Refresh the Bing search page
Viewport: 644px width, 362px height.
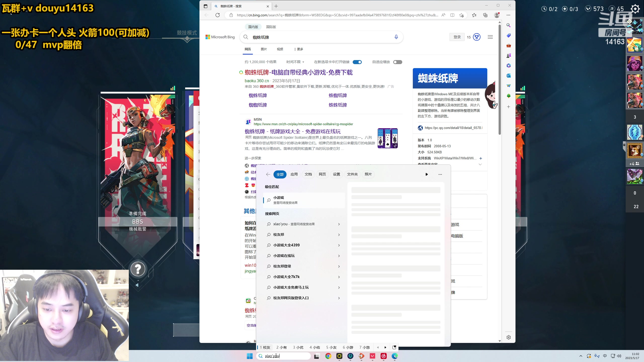(x=218, y=15)
